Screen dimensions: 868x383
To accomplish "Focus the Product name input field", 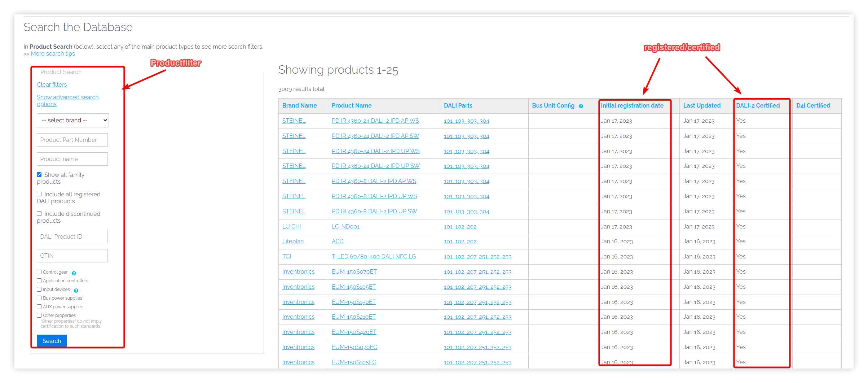I will (72, 159).
